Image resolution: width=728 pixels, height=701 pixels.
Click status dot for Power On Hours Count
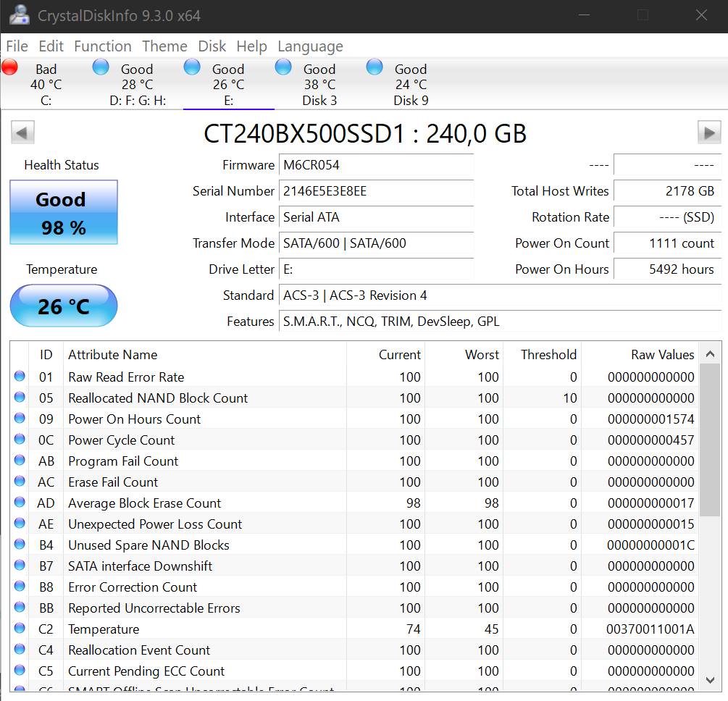(20, 419)
